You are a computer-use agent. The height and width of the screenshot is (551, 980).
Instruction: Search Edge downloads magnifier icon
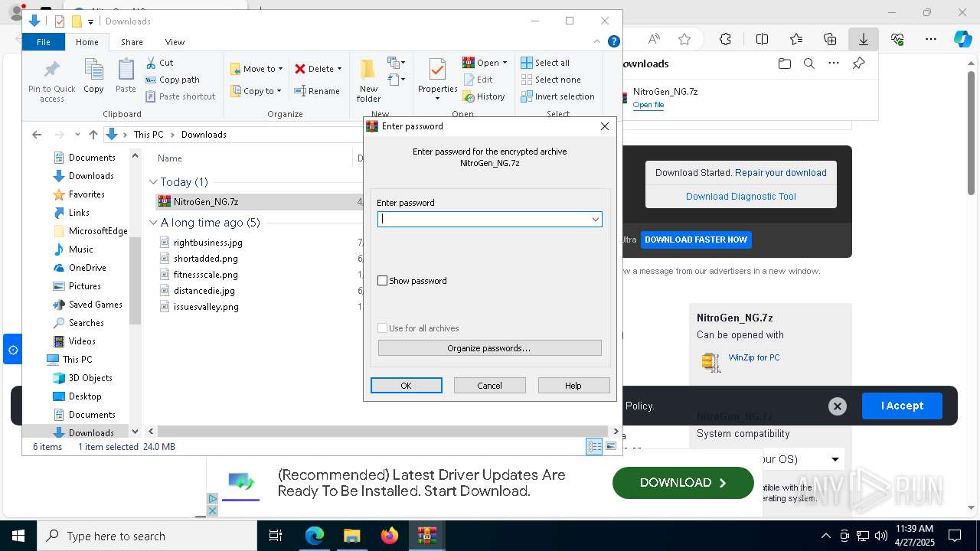pyautogui.click(x=809, y=64)
